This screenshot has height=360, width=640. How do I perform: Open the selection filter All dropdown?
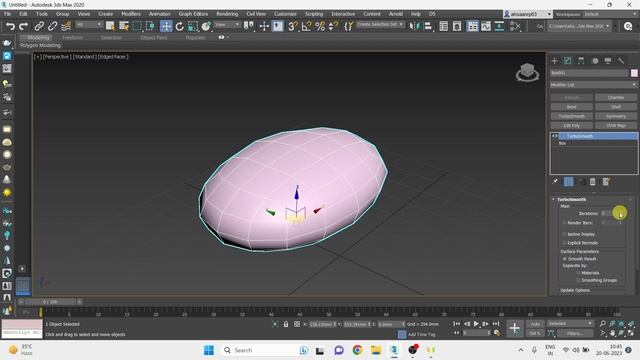pyautogui.click(x=89, y=25)
